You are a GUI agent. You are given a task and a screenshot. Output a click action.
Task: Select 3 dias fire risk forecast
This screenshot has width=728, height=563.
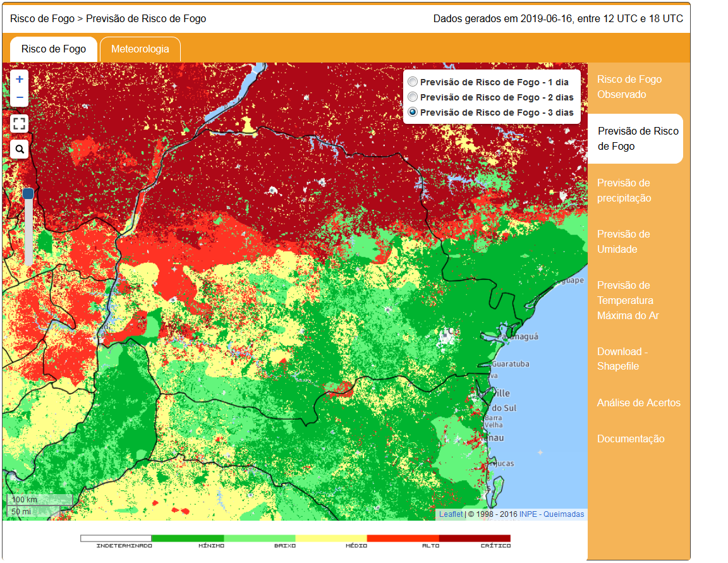413,112
